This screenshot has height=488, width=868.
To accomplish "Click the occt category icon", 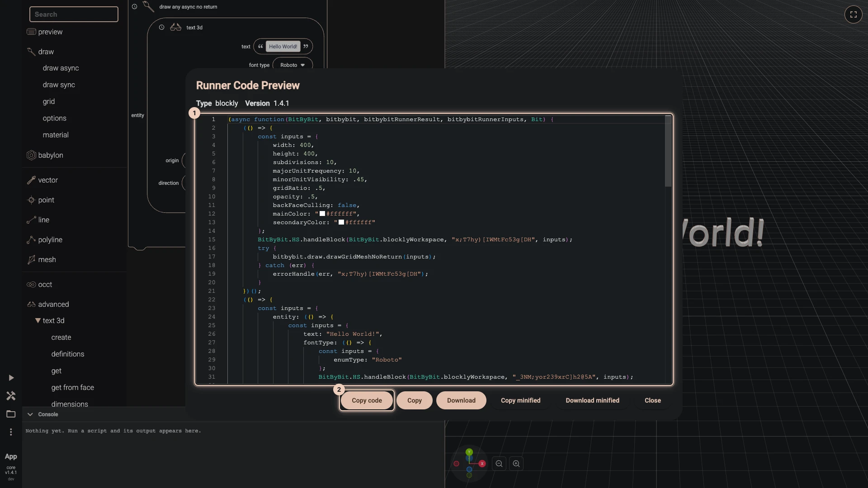I will (31, 285).
